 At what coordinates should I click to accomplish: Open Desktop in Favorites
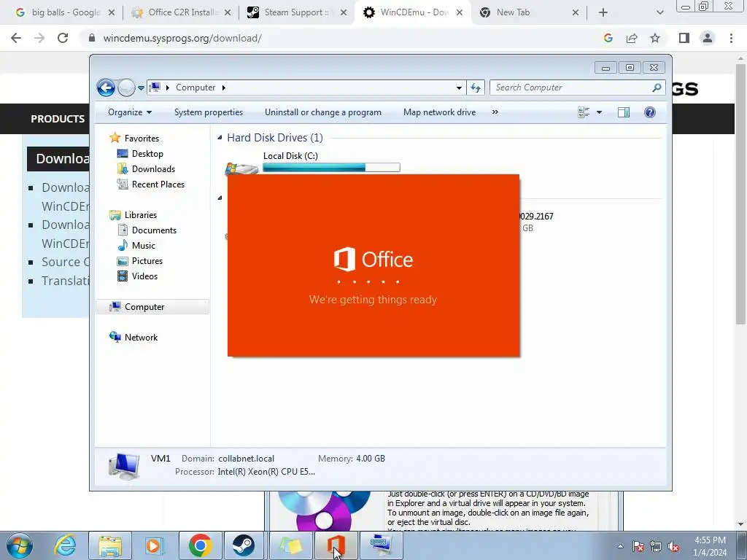point(140,154)
